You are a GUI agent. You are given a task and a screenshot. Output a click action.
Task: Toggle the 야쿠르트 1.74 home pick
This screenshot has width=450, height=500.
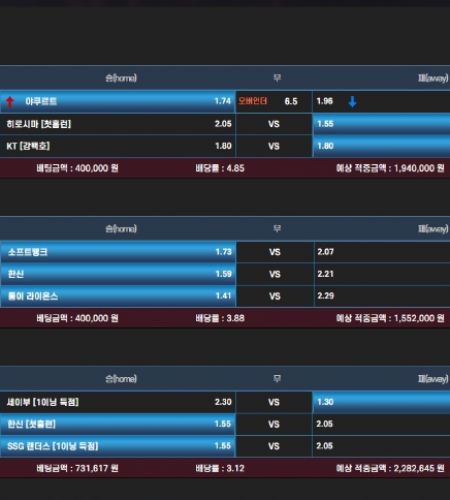[x=118, y=101]
